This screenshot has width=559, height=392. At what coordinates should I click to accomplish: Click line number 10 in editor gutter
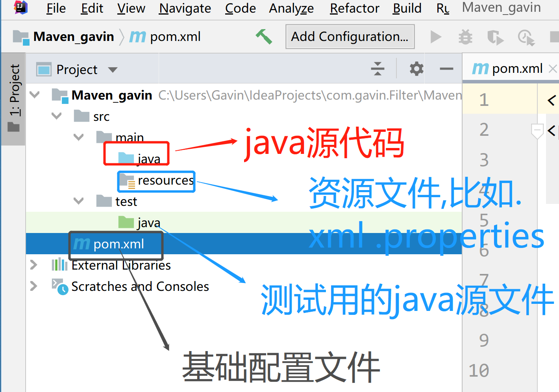[479, 371]
